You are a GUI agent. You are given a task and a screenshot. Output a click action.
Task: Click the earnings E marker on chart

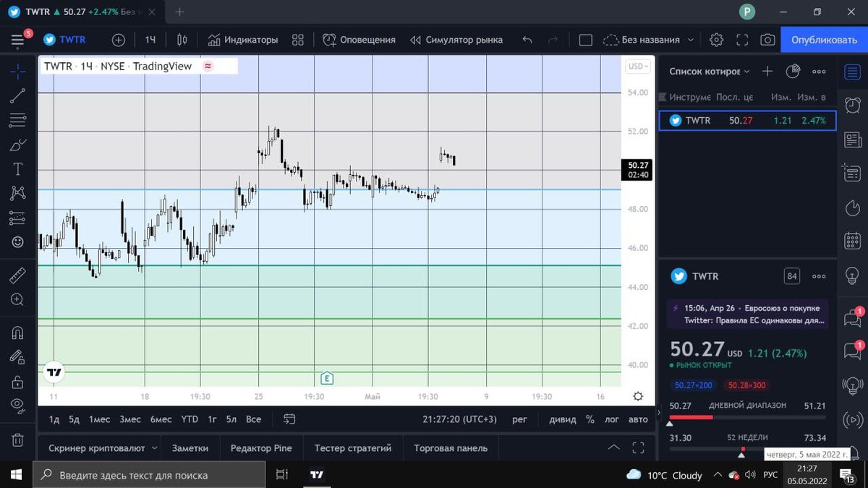[327, 378]
